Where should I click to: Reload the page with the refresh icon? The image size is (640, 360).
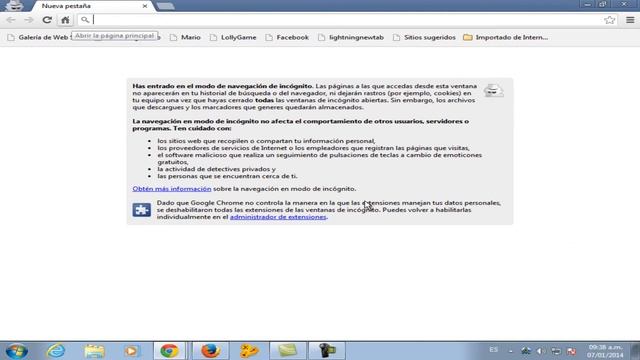pos(47,20)
